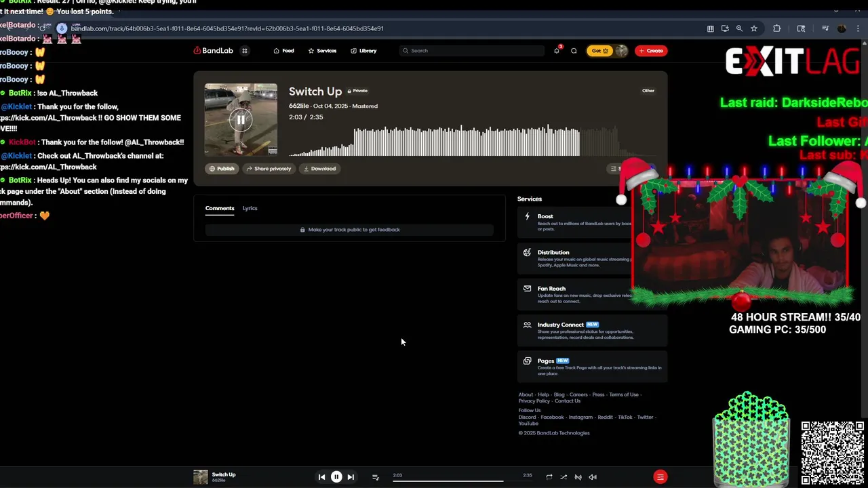The height and width of the screenshot is (488, 868).
Task: Click the Other genre tag
Action: coord(648,91)
